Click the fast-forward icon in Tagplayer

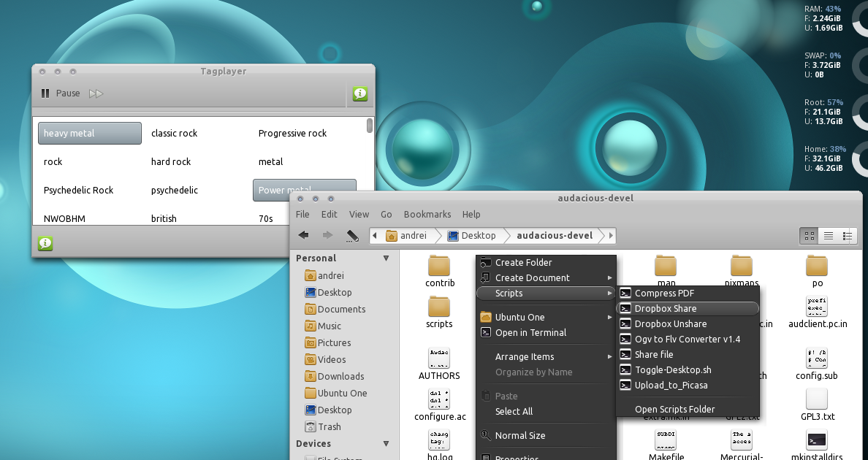pyautogui.click(x=96, y=93)
